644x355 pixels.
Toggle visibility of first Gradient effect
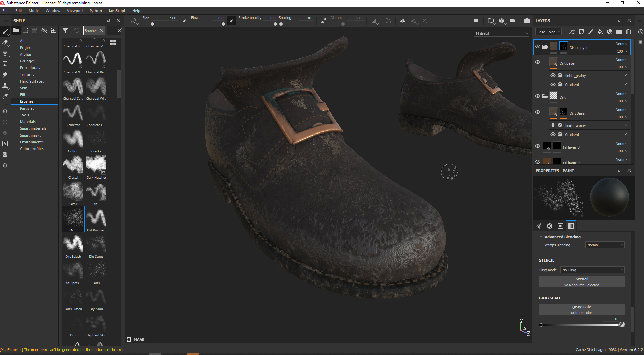(553, 84)
